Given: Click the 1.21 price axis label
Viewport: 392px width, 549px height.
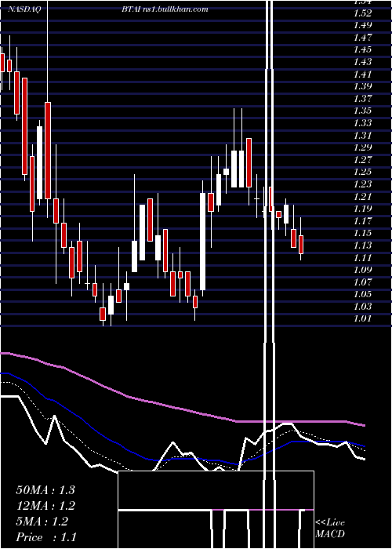Looking at the screenshot, I should pyautogui.click(x=362, y=196).
